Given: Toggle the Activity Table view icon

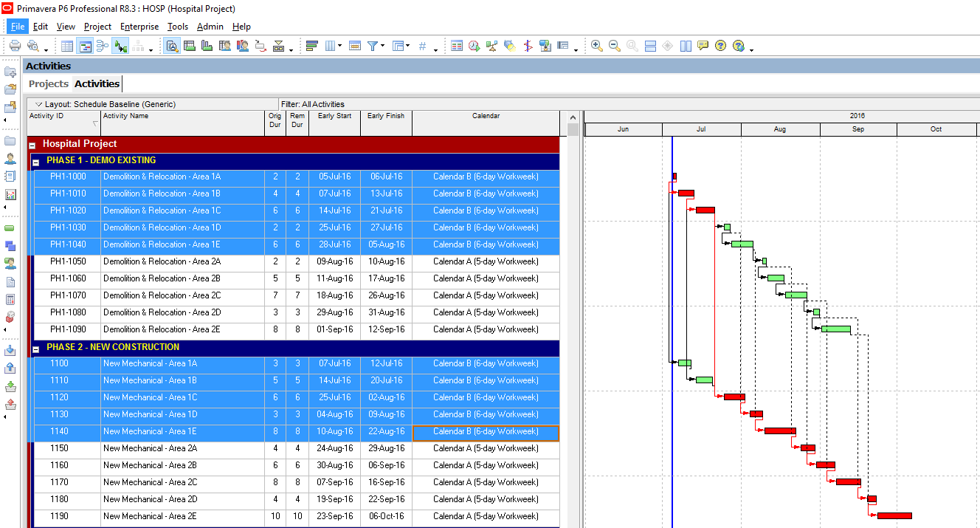Looking at the screenshot, I should [67, 46].
